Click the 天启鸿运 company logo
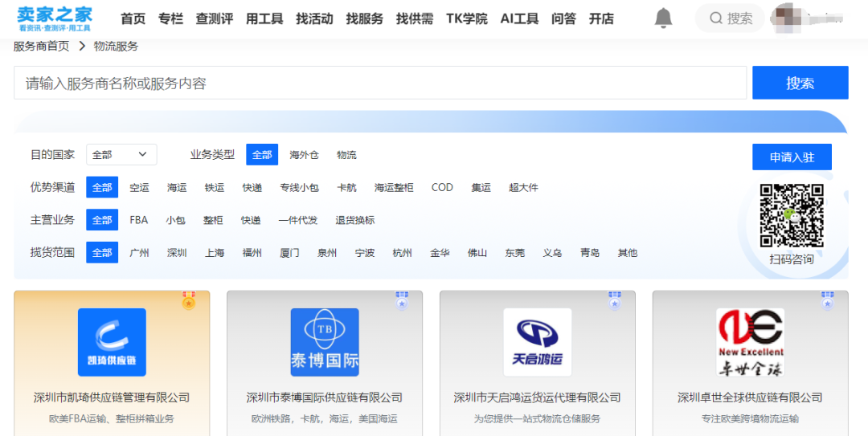 point(537,342)
